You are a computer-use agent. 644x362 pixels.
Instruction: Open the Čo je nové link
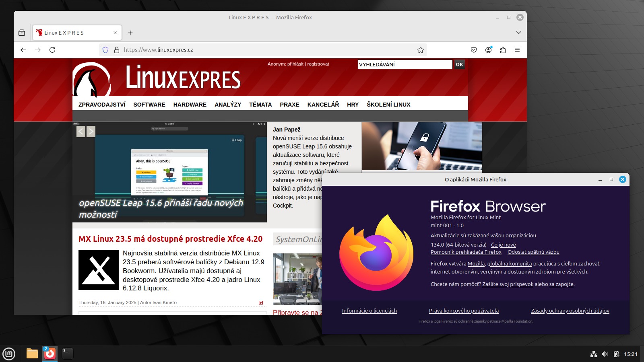click(x=503, y=245)
